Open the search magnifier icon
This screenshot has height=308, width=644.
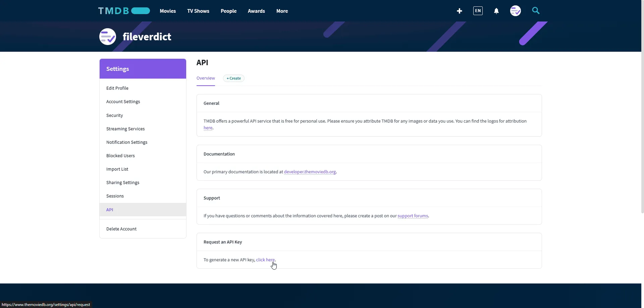(x=536, y=11)
